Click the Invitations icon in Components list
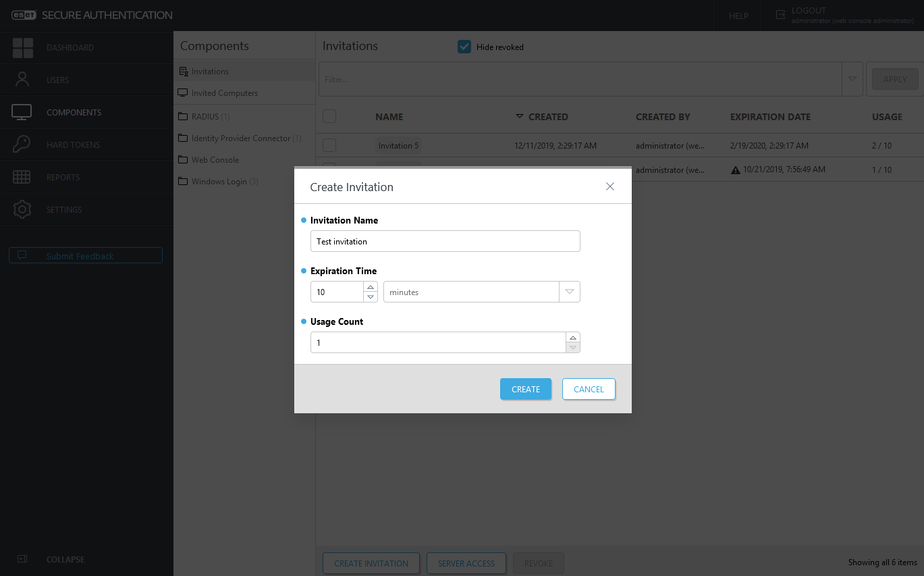The height and width of the screenshot is (576, 924). [x=183, y=70]
